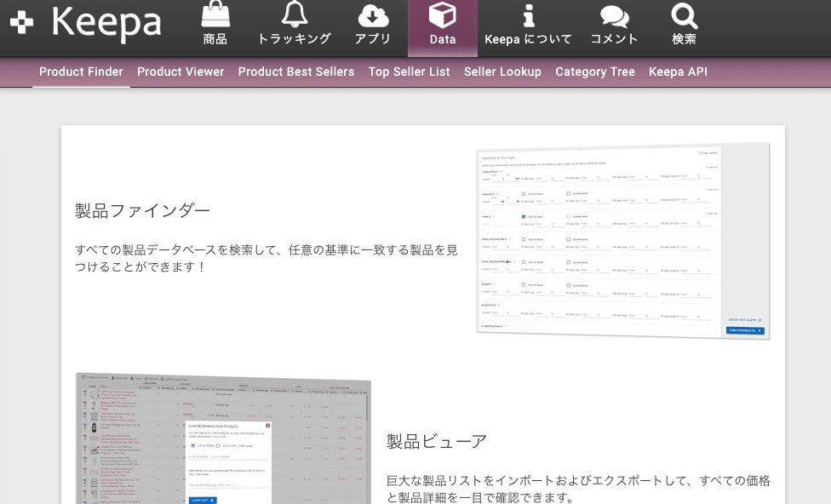Click the 巨大な製品リスト description text
The width and height of the screenshot is (831, 504).
(578, 490)
